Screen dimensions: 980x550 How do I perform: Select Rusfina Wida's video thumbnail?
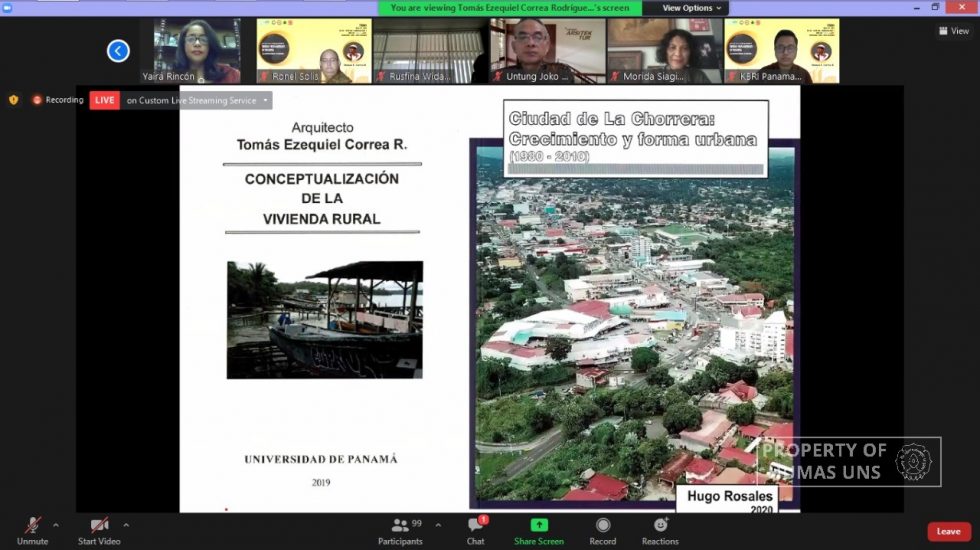tap(430, 51)
